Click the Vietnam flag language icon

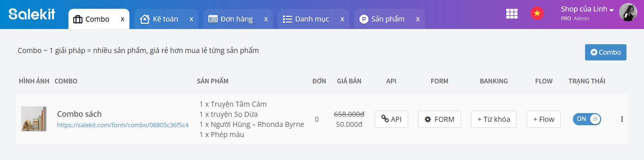click(537, 14)
